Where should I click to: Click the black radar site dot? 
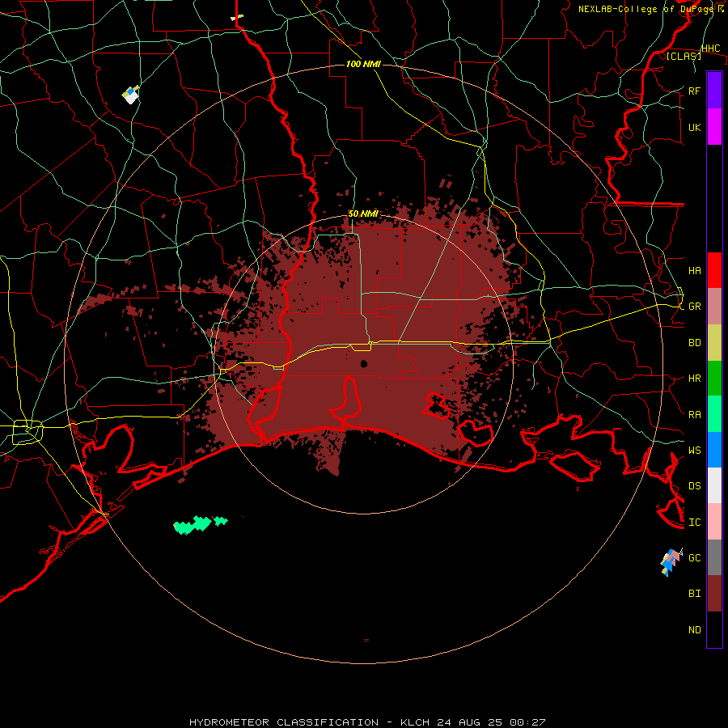(363, 363)
